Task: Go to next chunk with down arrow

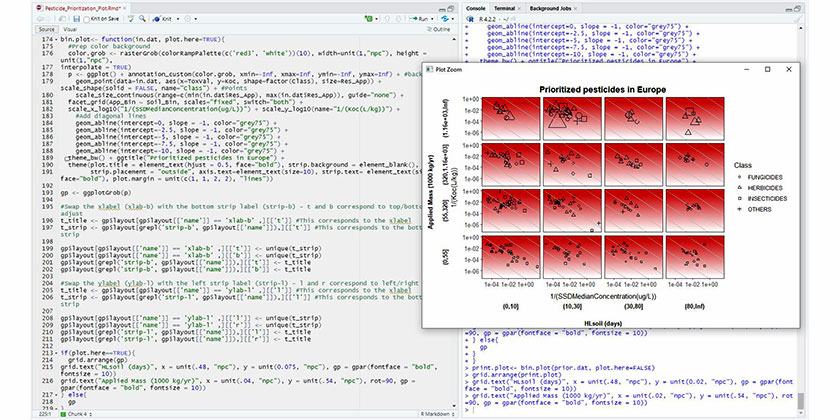Action: pos(399,19)
